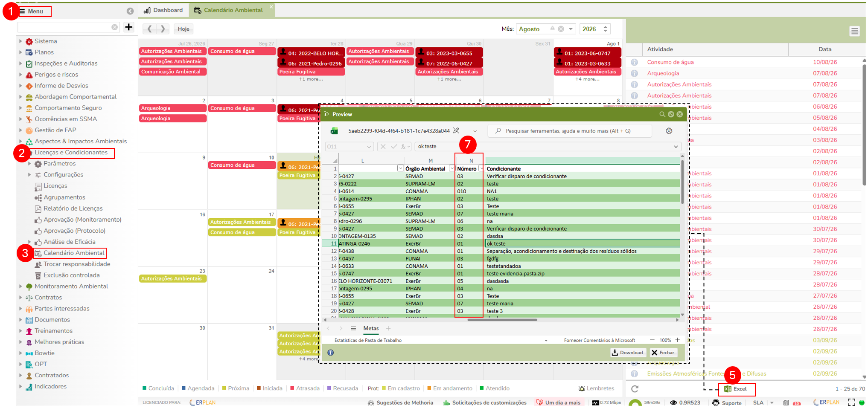
Task: Open the O11 name box dropdown
Action: (x=369, y=147)
